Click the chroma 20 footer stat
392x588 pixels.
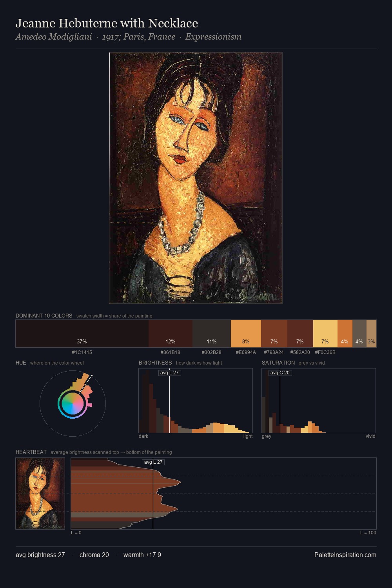(94, 555)
